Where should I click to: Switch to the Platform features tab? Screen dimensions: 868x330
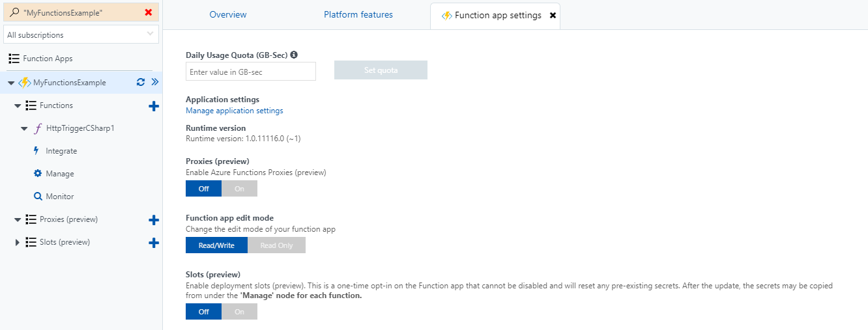(358, 14)
